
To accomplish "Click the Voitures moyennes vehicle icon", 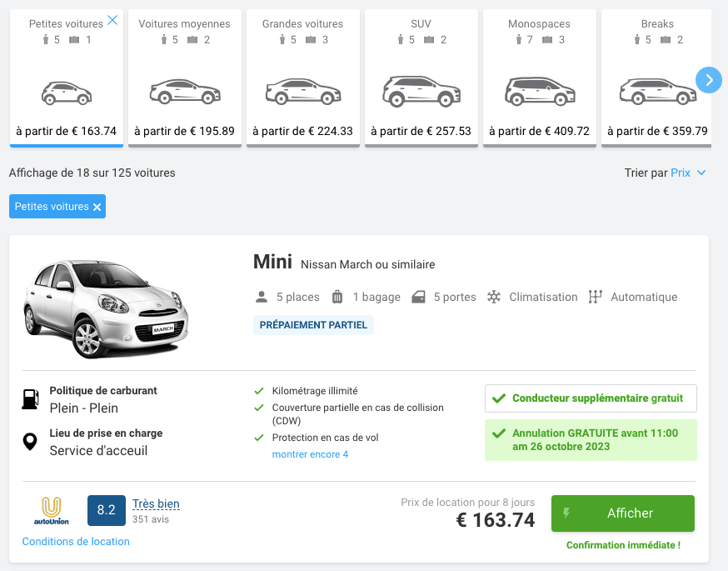I will pyautogui.click(x=185, y=92).
